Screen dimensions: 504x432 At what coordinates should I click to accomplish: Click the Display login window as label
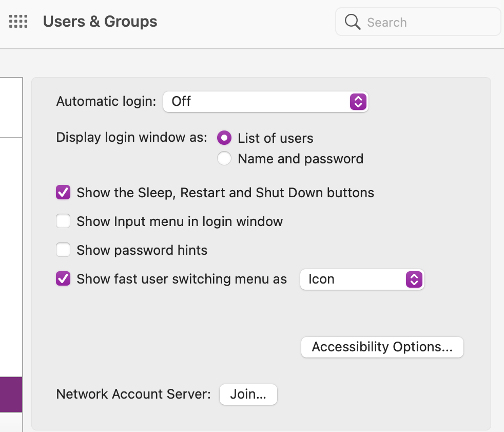(131, 138)
